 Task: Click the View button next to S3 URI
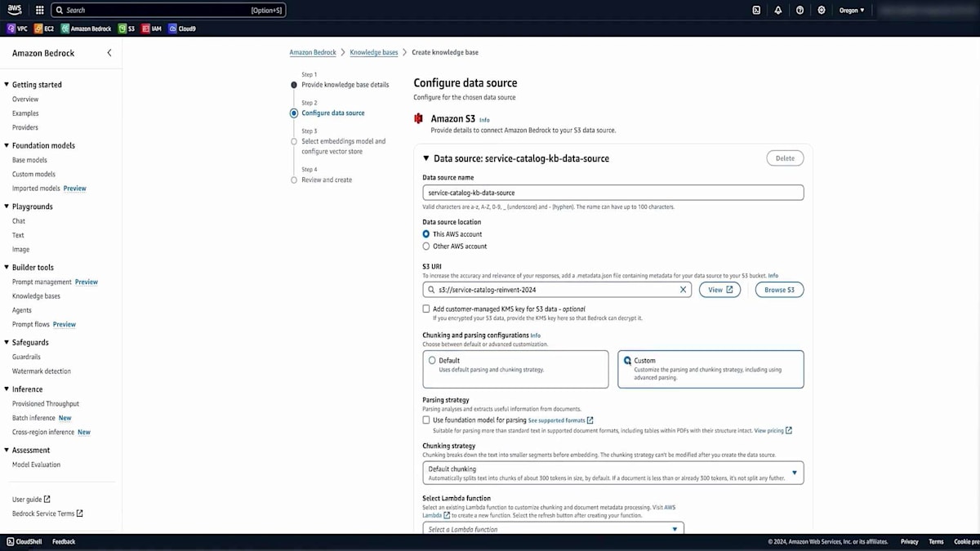(x=719, y=290)
